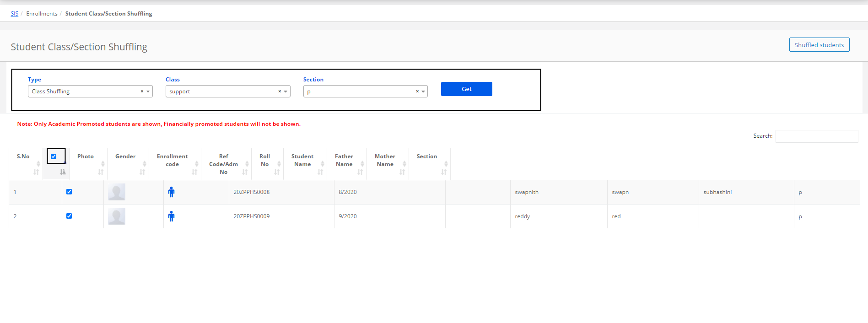Click the blue Get button

coord(466,89)
